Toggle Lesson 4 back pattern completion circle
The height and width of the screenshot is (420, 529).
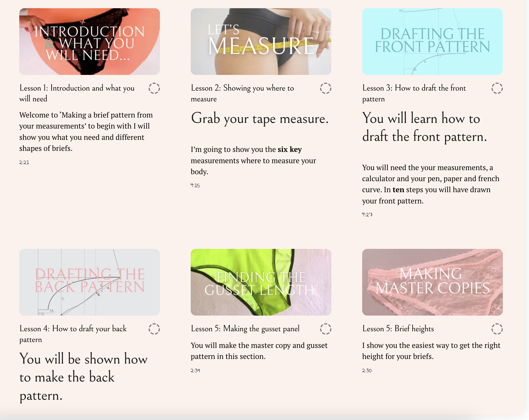[154, 329]
